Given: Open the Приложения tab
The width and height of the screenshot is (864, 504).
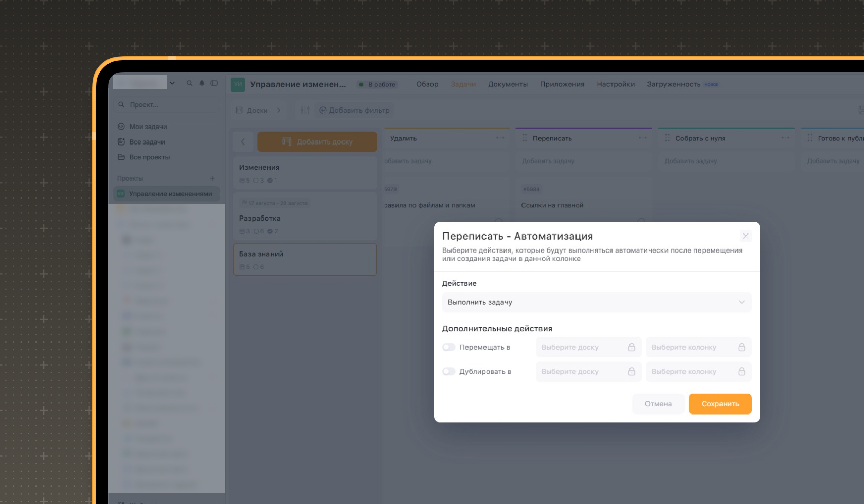Looking at the screenshot, I should pos(562,84).
